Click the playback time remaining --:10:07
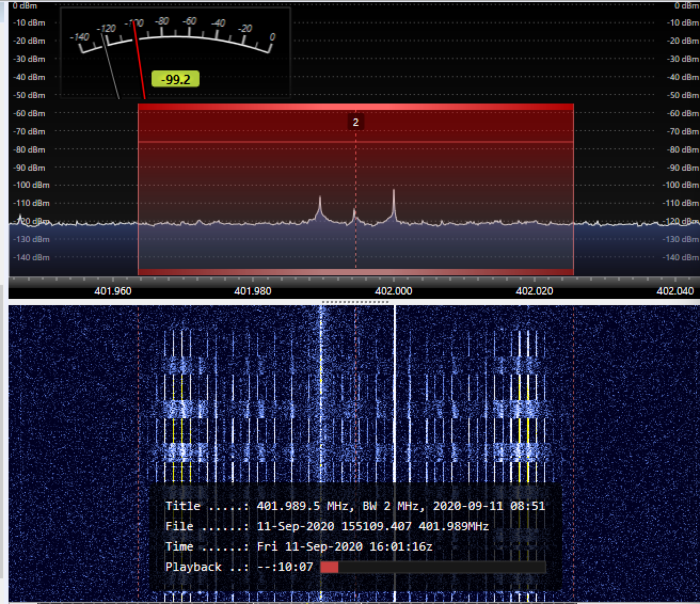 tap(285, 567)
